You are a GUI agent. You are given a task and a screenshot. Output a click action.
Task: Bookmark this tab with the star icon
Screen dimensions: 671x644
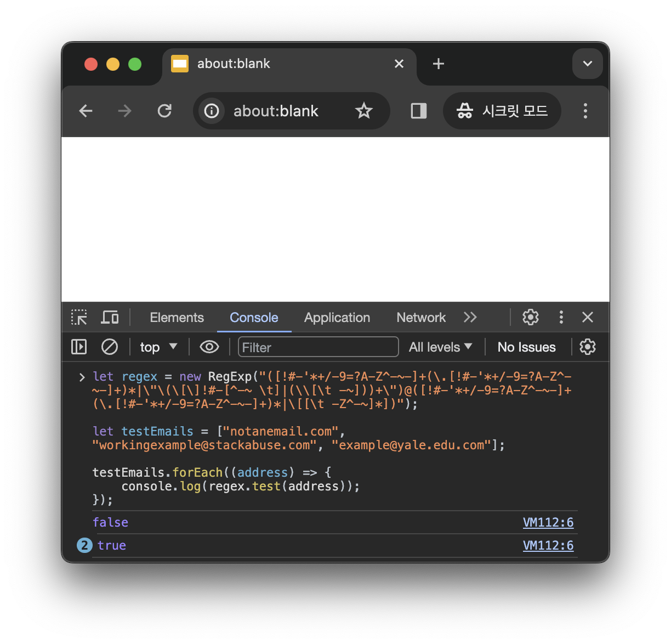pos(363,111)
